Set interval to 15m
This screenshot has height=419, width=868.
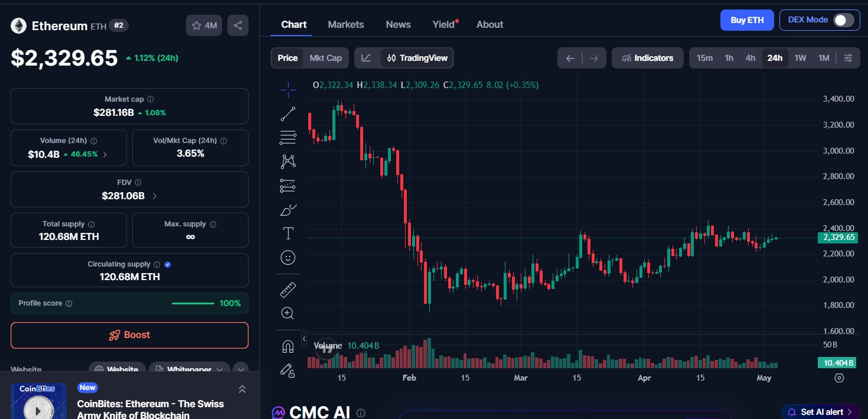tap(704, 58)
